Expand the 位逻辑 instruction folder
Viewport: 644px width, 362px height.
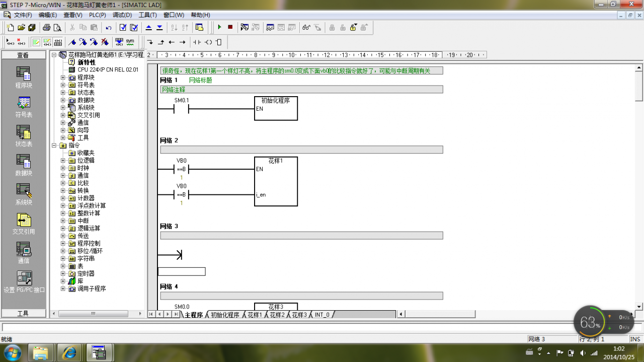63,161
